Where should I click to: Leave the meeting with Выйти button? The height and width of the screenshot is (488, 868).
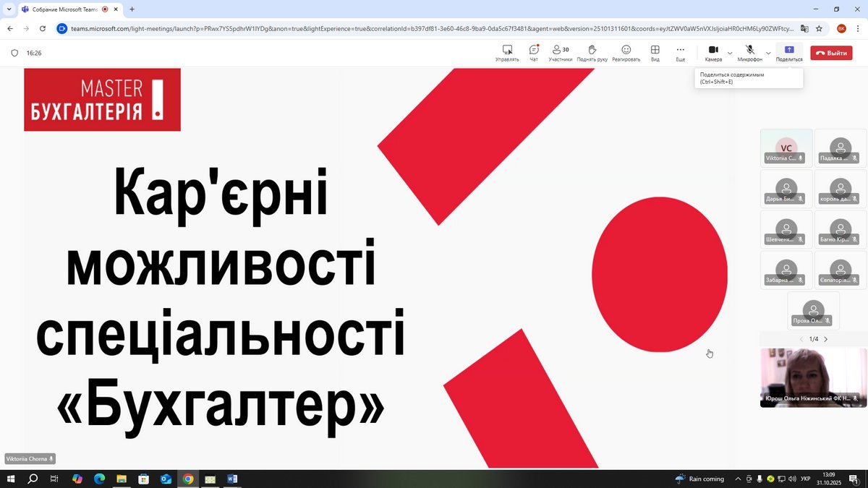pos(831,53)
